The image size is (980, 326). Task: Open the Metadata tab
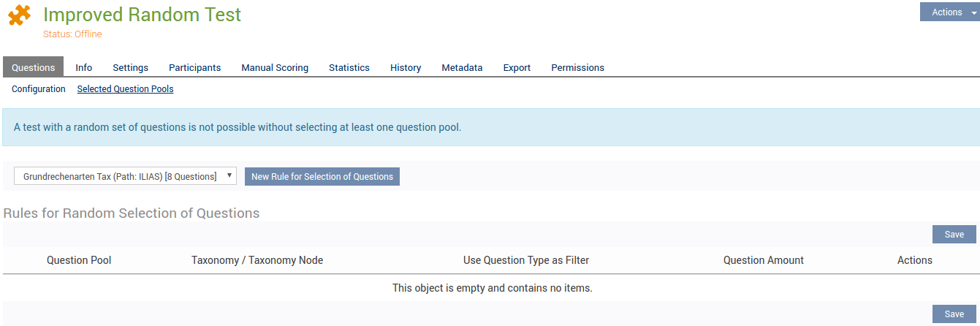(462, 67)
